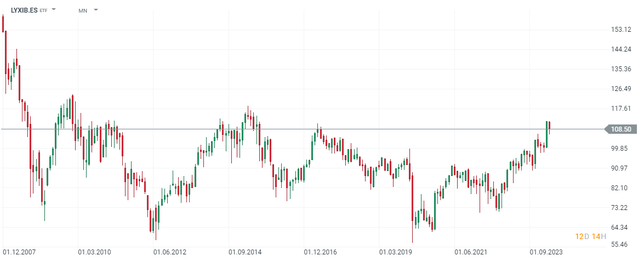644x261 pixels.
Task: Click the ETF instrument type label
Action: pos(44,10)
